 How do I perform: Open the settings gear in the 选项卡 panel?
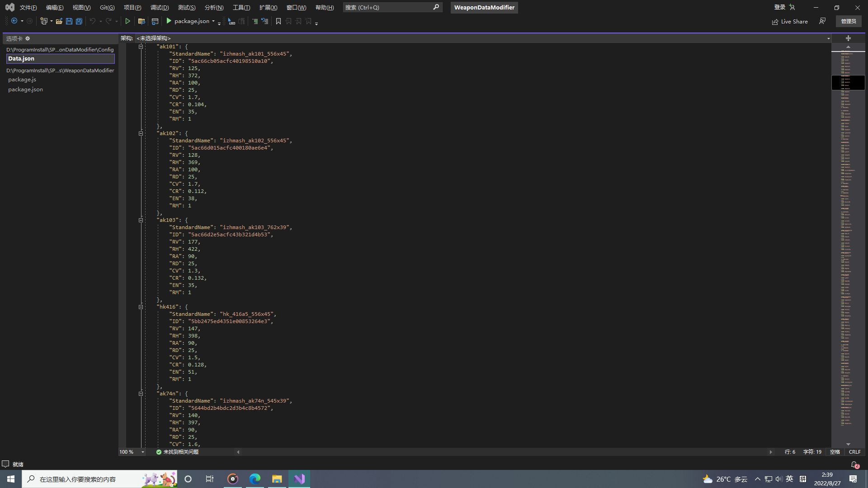28,38
